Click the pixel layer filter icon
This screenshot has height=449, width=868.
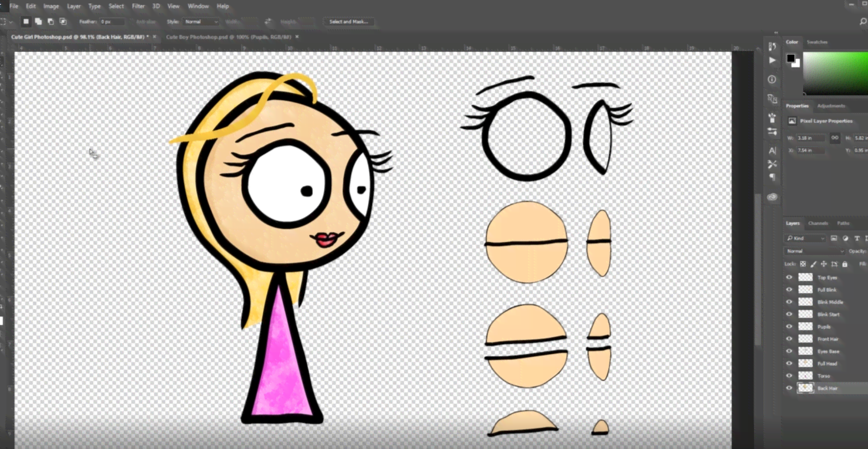(834, 238)
